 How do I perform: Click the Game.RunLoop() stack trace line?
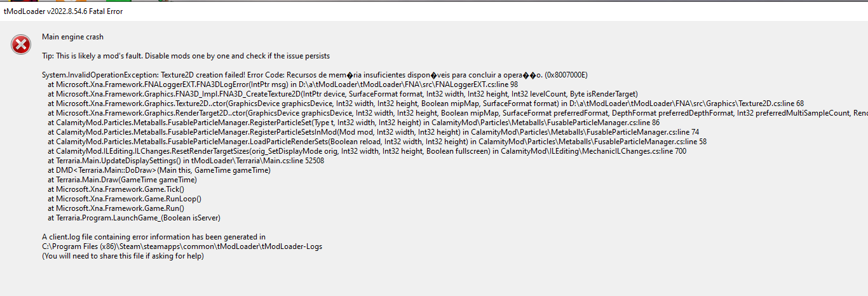coord(124,199)
